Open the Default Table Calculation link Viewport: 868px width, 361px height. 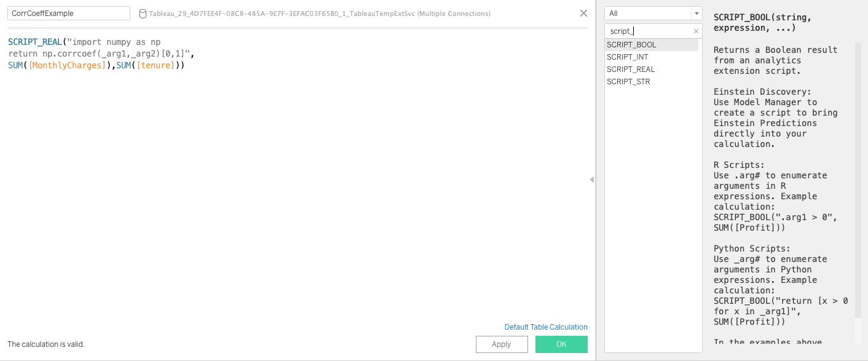pos(545,327)
